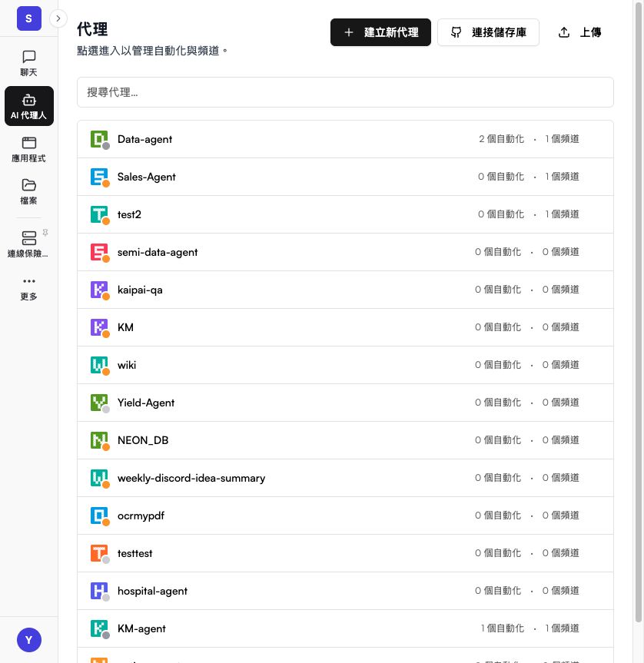Click the KM-agent icon
The height and width of the screenshot is (663, 644).
point(100,628)
